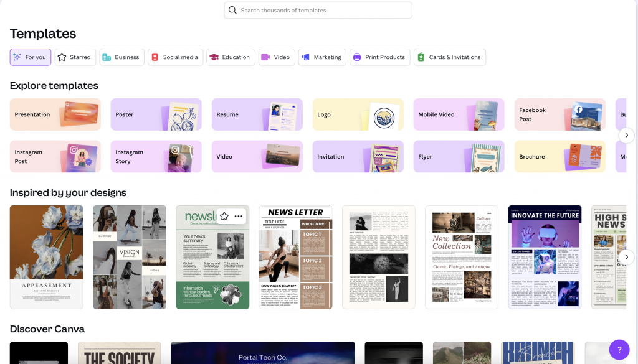
Task: Open the Presentation templates card
Action: [55, 114]
